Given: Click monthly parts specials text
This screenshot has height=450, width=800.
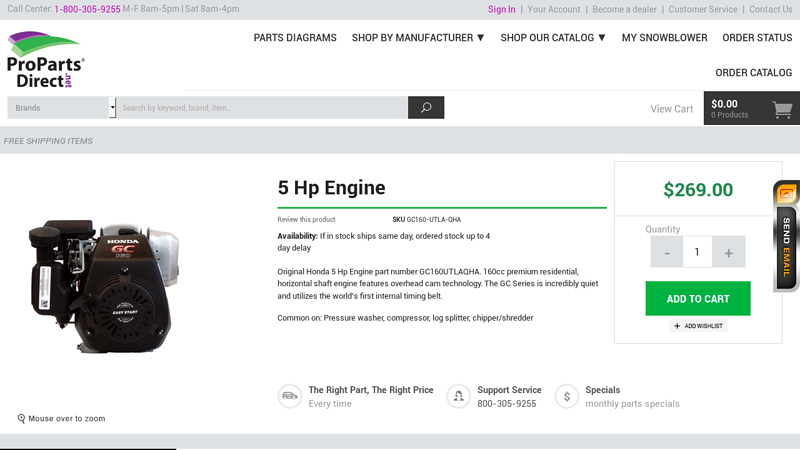Looking at the screenshot, I should [x=632, y=404].
